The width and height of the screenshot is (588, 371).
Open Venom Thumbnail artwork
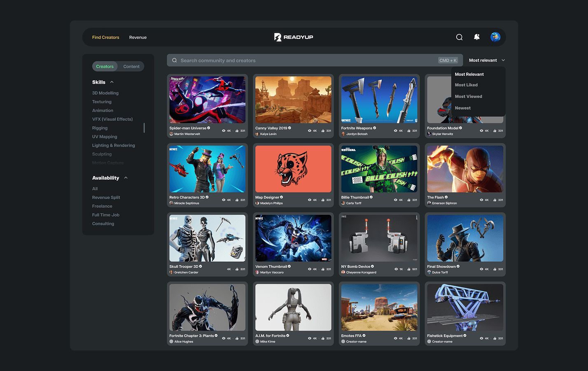(293, 238)
